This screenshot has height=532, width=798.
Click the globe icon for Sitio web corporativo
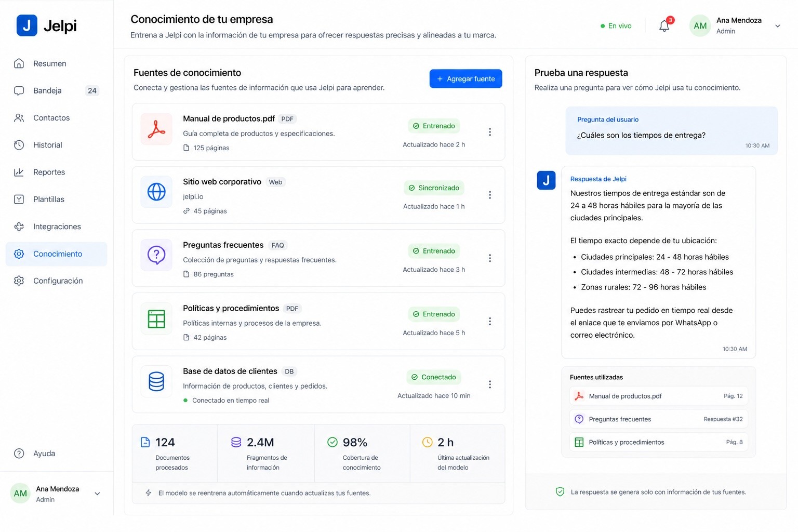(x=156, y=192)
